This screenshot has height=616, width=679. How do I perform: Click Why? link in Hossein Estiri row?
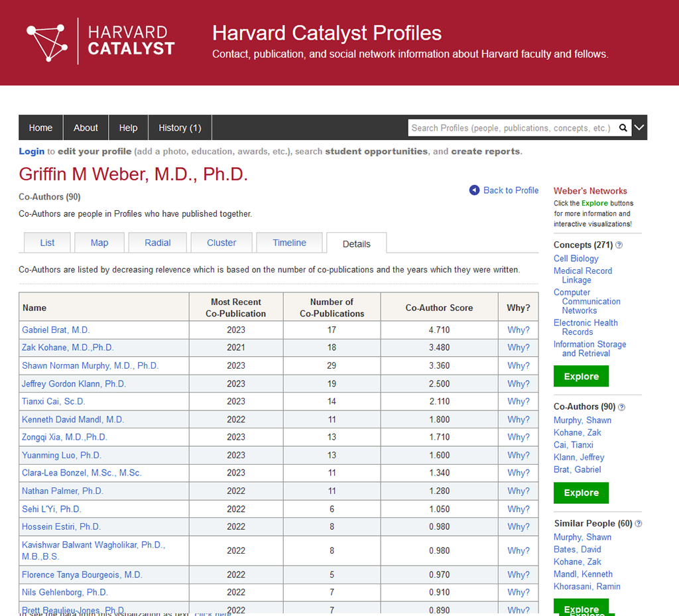coord(519,527)
